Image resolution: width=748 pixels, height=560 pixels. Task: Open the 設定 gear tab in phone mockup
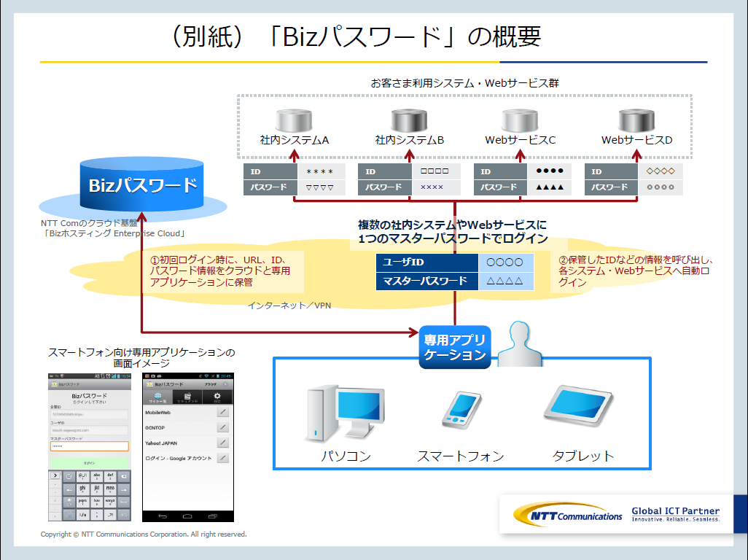pyautogui.click(x=217, y=397)
